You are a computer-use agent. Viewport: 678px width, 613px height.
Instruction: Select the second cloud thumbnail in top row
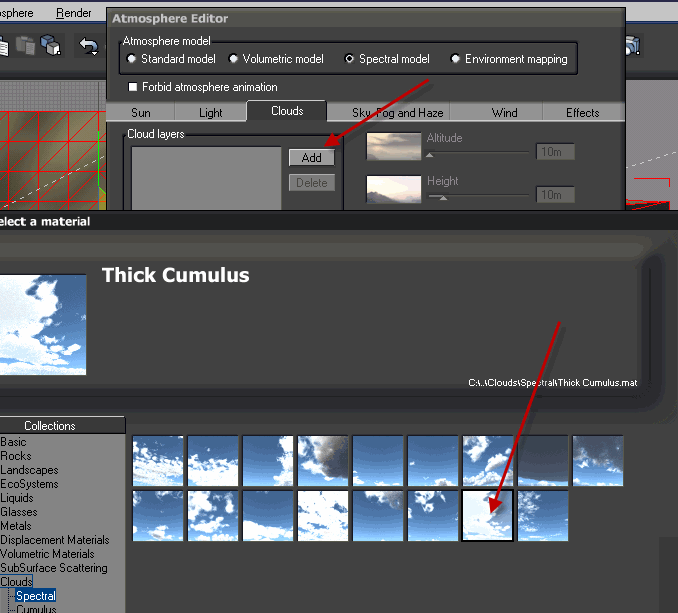213,461
